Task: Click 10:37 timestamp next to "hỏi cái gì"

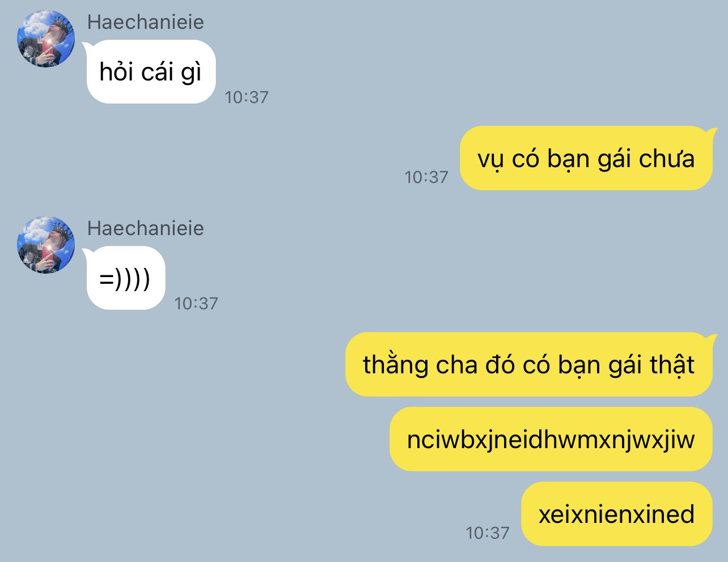Action: (x=247, y=97)
